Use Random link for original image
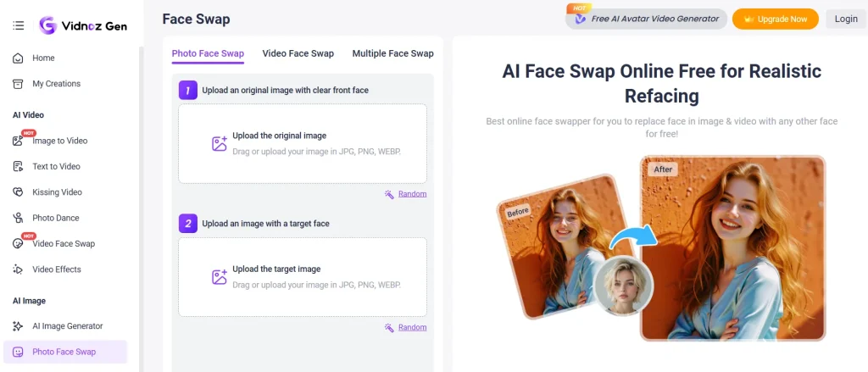Image resolution: width=868 pixels, height=372 pixels. pyautogui.click(x=413, y=194)
